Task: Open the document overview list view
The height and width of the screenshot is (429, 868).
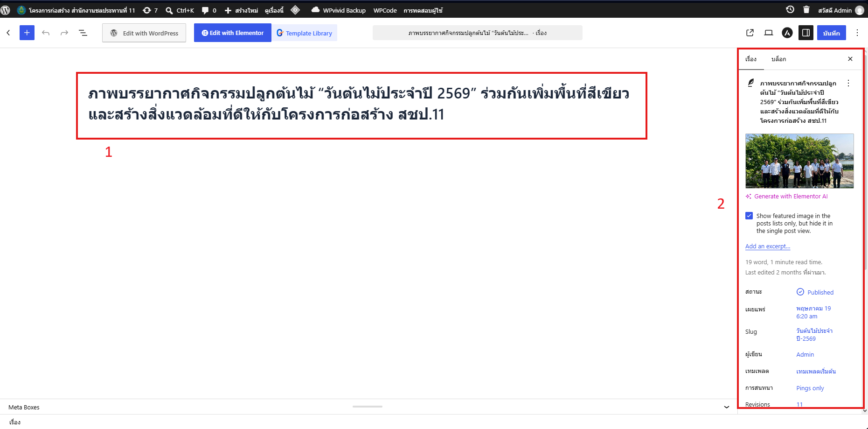Action: pos(83,33)
